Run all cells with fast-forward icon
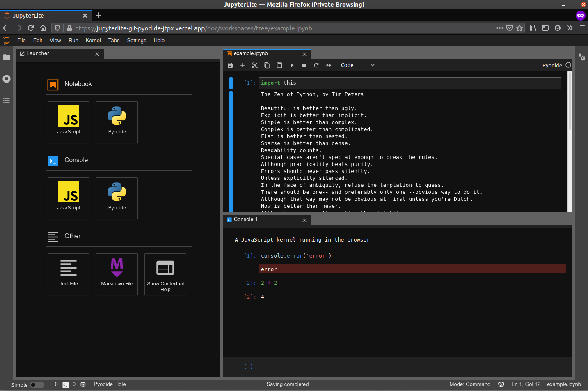Screen dimensions: 588x391 (x=328, y=65)
